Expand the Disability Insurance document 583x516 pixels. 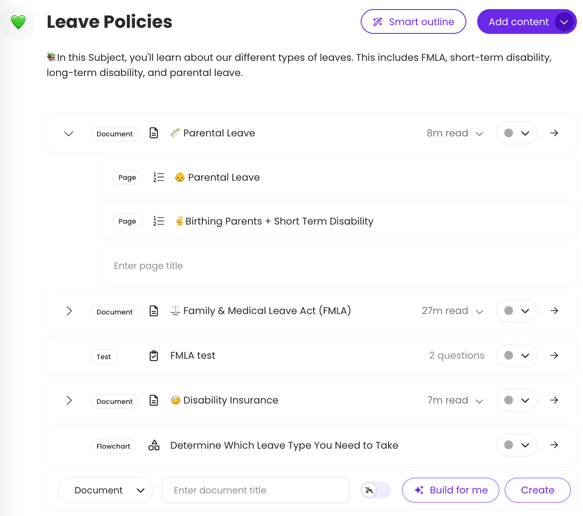69,400
